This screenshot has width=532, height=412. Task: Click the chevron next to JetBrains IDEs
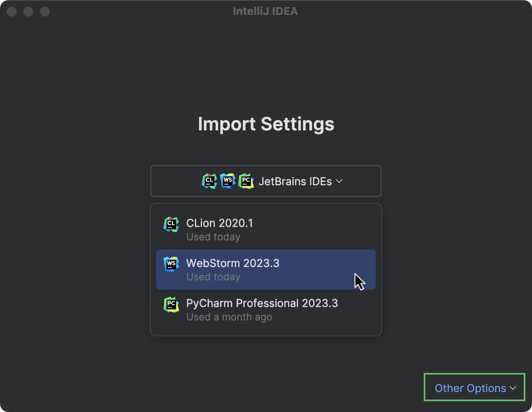[x=339, y=181]
